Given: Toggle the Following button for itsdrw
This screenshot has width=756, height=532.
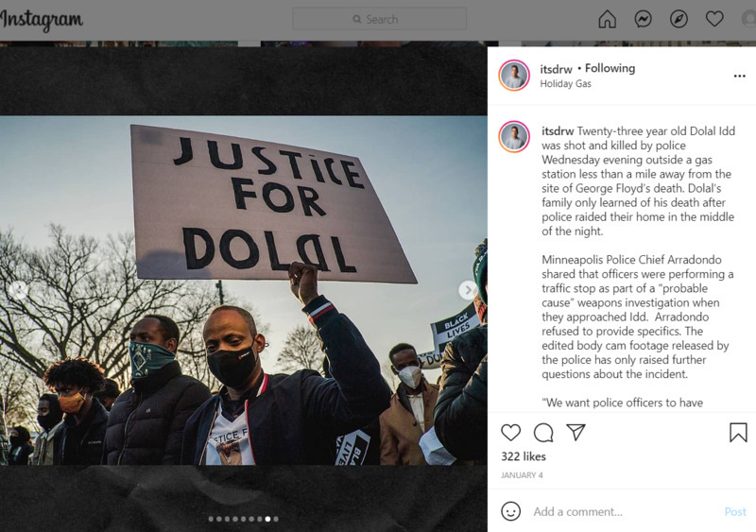Looking at the screenshot, I should pyautogui.click(x=610, y=68).
